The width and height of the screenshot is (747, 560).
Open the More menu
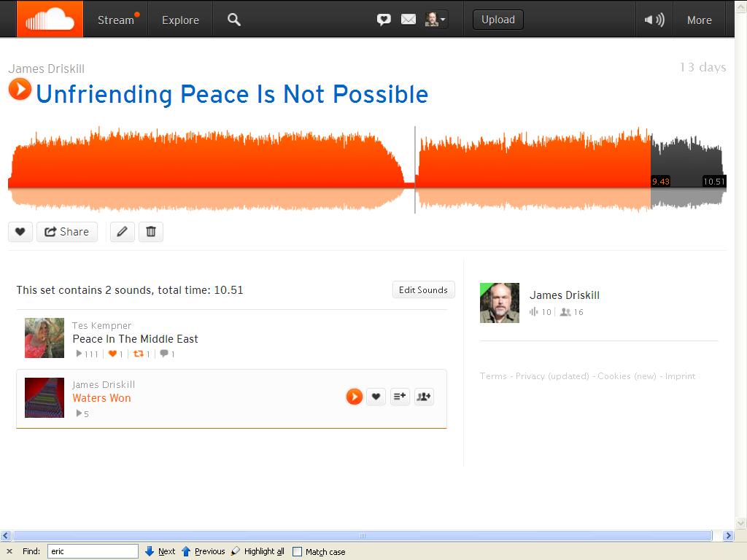pyautogui.click(x=699, y=20)
